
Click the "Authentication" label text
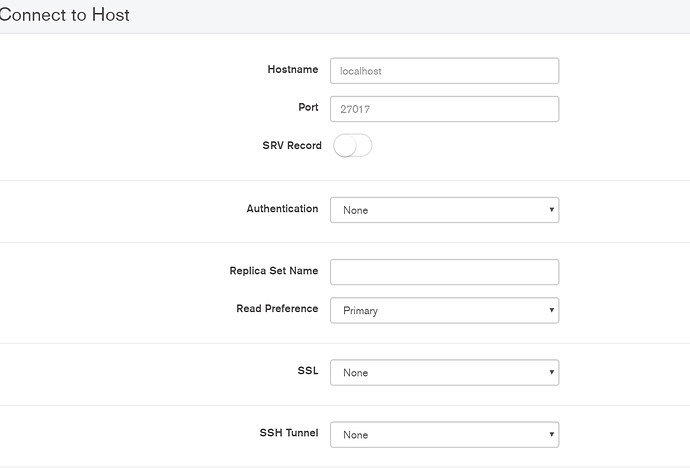[282, 209]
